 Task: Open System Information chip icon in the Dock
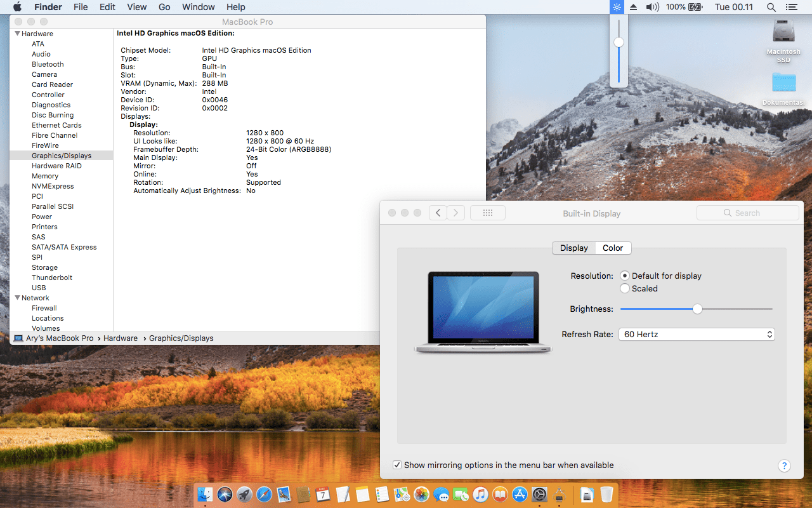(559, 494)
